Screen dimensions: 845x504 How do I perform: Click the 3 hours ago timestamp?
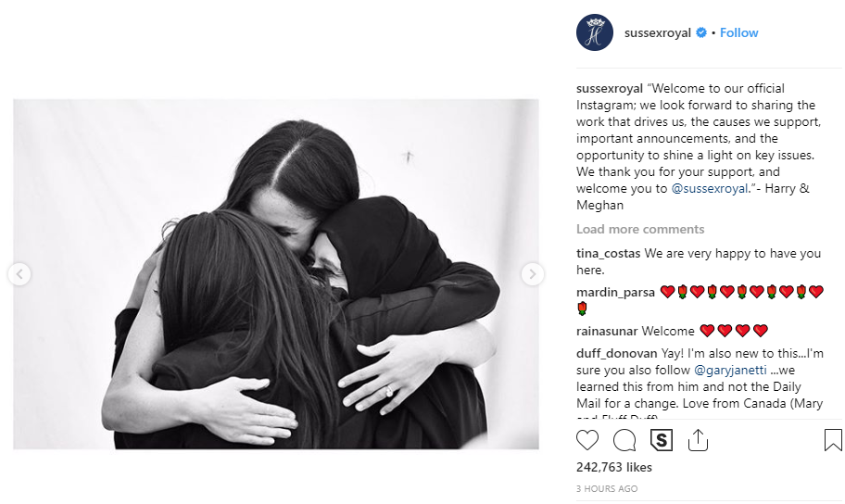pyautogui.click(x=607, y=489)
